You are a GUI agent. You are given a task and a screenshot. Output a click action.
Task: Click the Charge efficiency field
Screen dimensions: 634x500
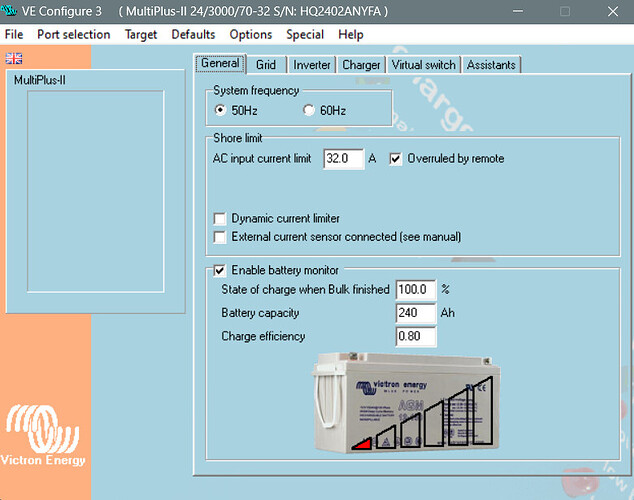point(416,336)
